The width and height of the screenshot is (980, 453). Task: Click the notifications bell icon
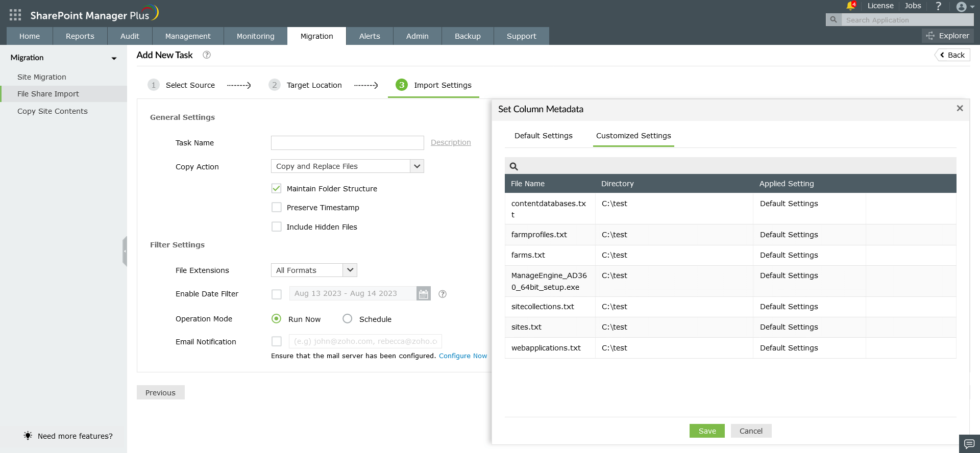[x=850, y=6]
